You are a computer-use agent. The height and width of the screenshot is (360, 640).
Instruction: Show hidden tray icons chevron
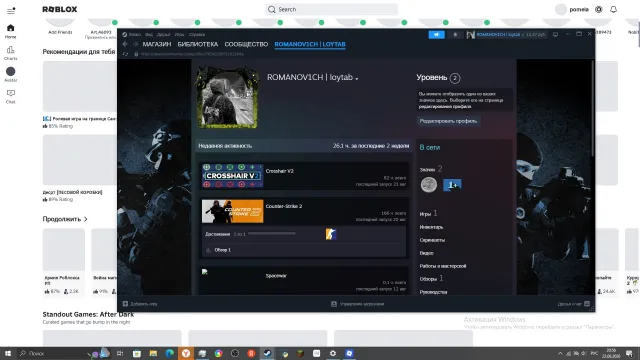coord(560,353)
